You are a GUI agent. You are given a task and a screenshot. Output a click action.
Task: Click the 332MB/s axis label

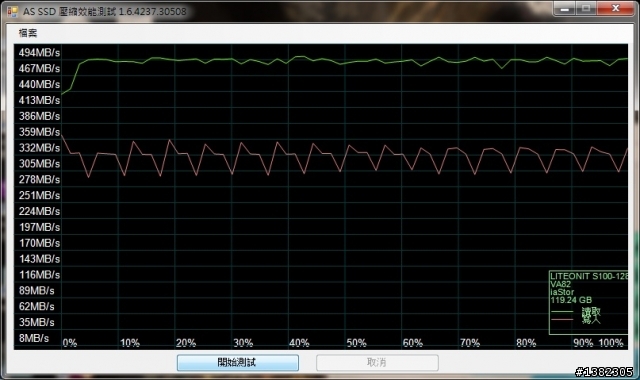(39, 148)
